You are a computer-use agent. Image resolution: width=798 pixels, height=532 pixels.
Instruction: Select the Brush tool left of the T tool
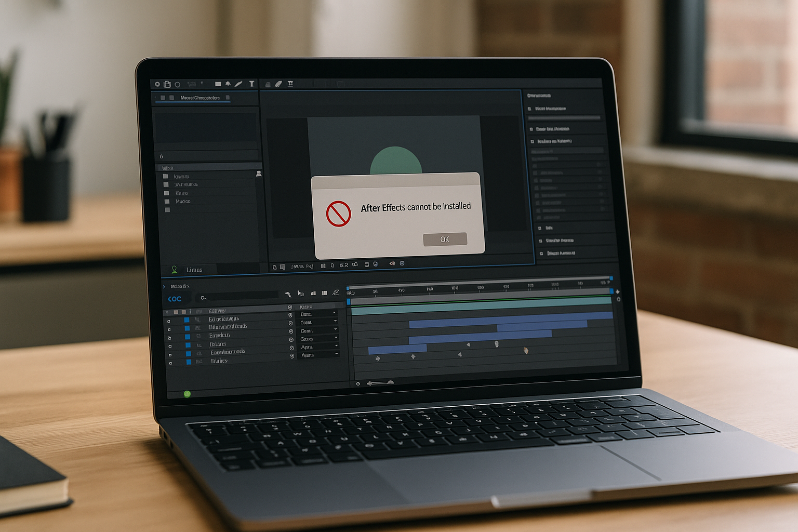tap(238, 84)
